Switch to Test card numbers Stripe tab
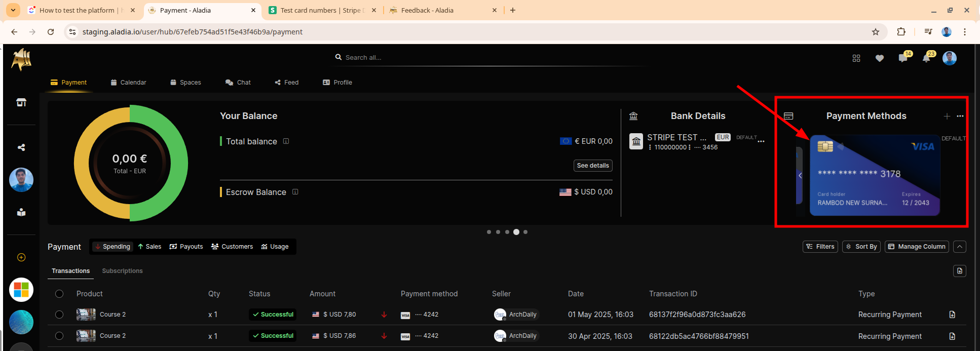 [x=323, y=10]
